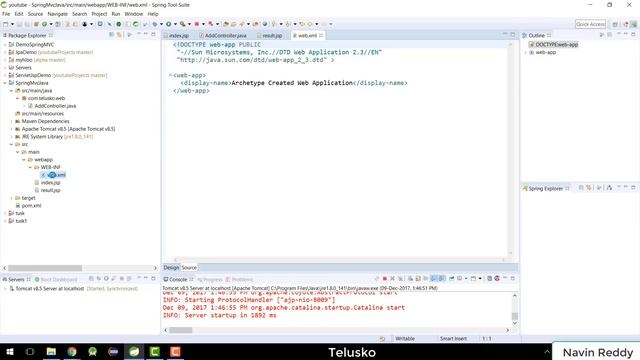Click the red Terminate icon in main toolbar
The width and height of the screenshot is (640, 360).
(196, 24)
